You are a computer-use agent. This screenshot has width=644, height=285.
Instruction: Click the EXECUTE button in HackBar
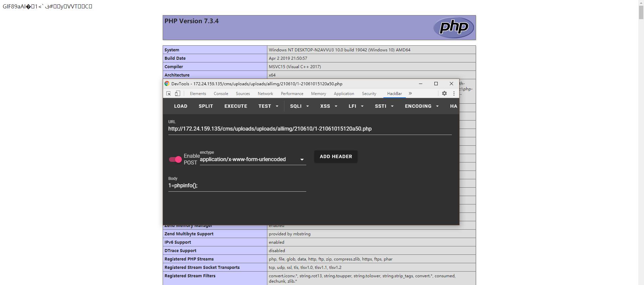pyautogui.click(x=236, y=106)
